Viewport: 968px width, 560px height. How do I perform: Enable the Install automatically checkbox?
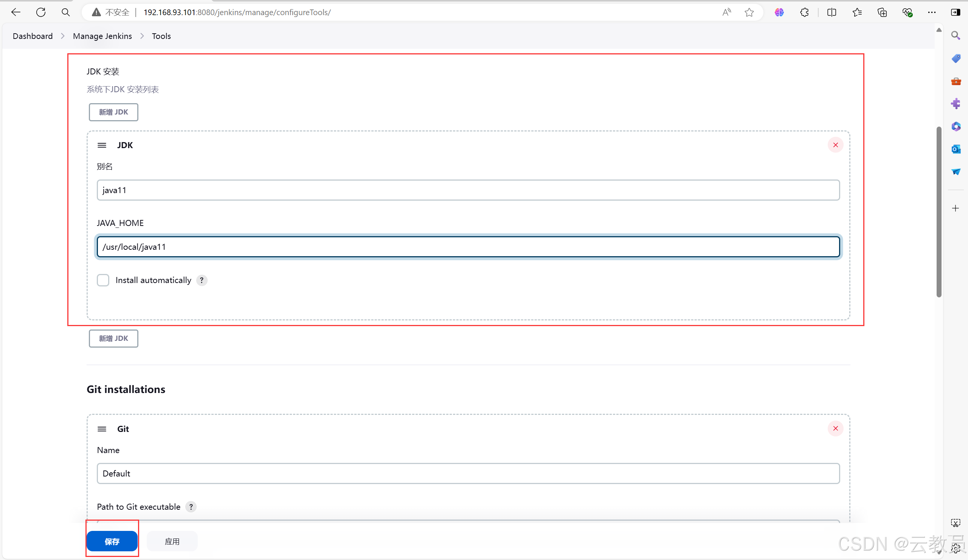(x=103, y=280)
